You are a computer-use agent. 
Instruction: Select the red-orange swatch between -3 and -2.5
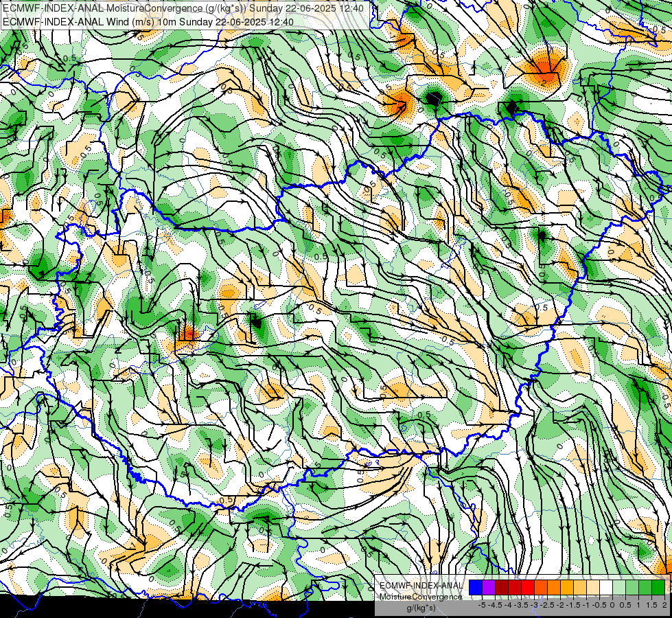pyautogui.click(x=541, y=588)
